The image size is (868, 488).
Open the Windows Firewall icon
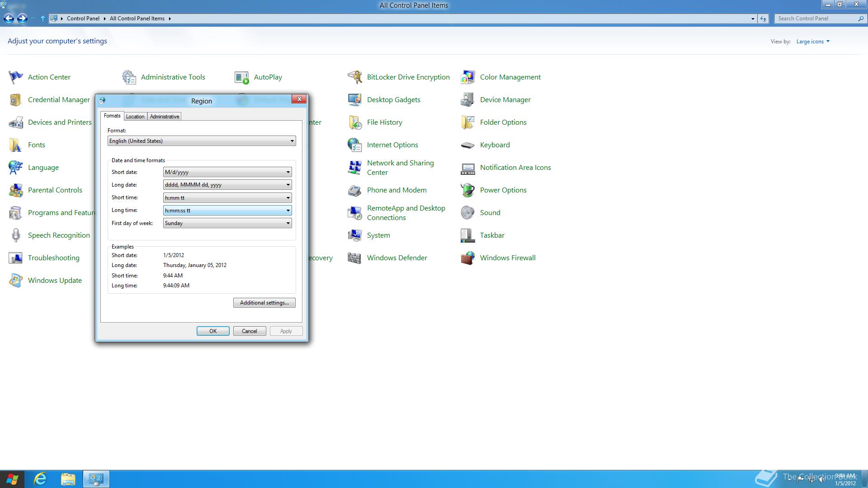pyautogui.click(x=468, y=258)
